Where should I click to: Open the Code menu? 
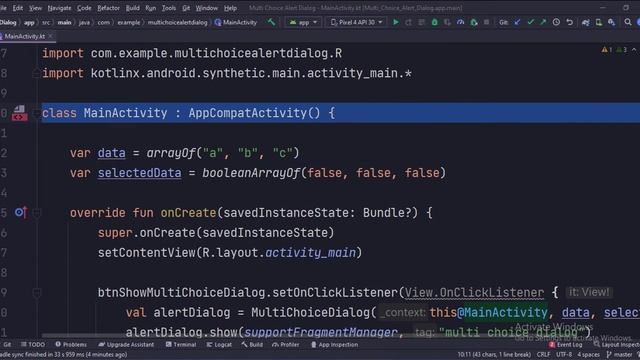(84, 8)
